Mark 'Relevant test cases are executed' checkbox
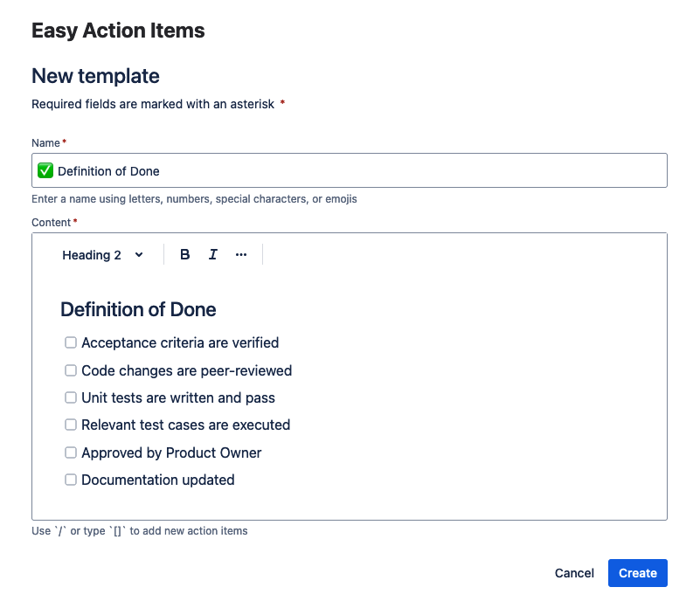 tap(71, 425)
